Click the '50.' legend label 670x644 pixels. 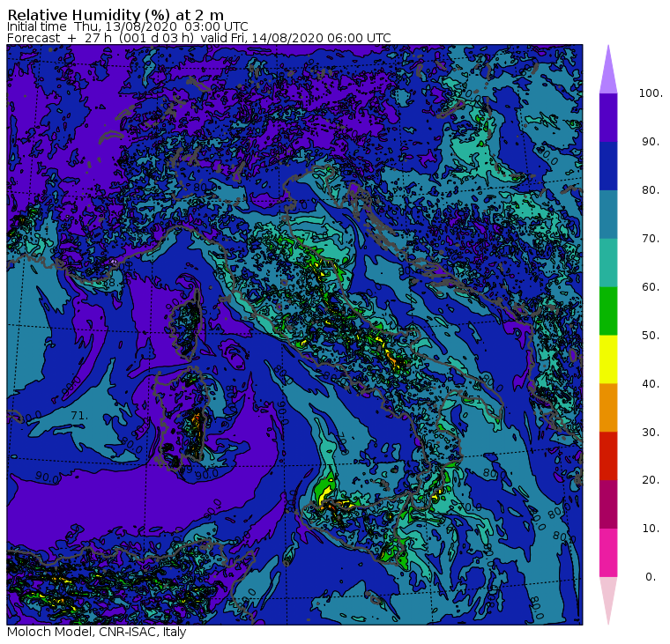click(651, 336)
